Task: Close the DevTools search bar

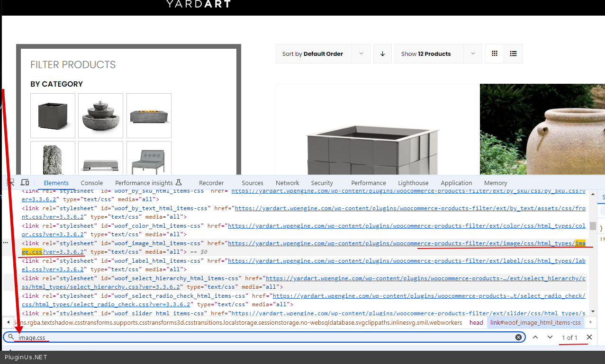Action: (x=589, y=337)
